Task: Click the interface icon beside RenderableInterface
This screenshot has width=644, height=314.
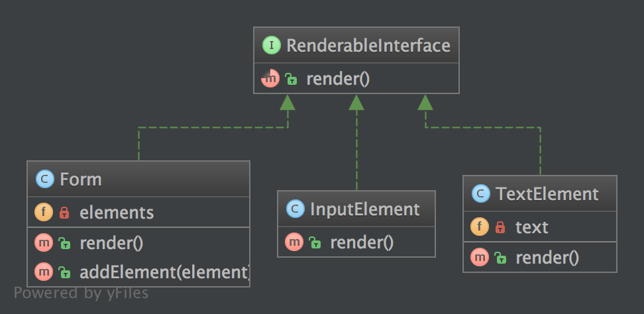Action: [272, 46]
